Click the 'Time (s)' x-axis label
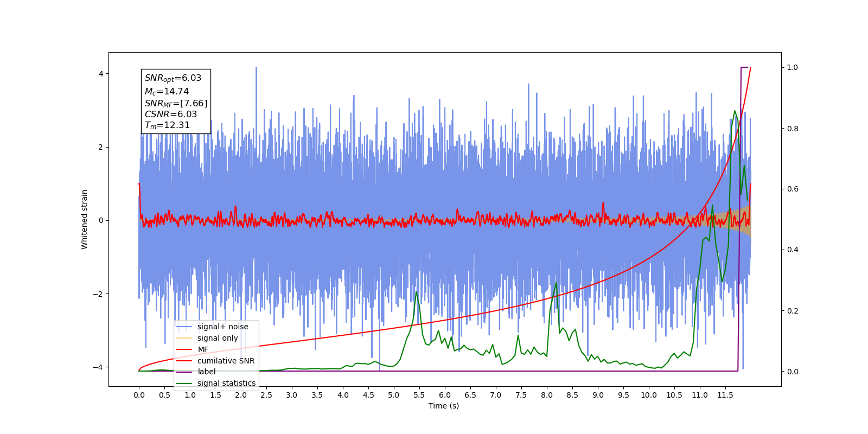Image resolution: width=868 pixels, height=434 pixels. [444, 406]
